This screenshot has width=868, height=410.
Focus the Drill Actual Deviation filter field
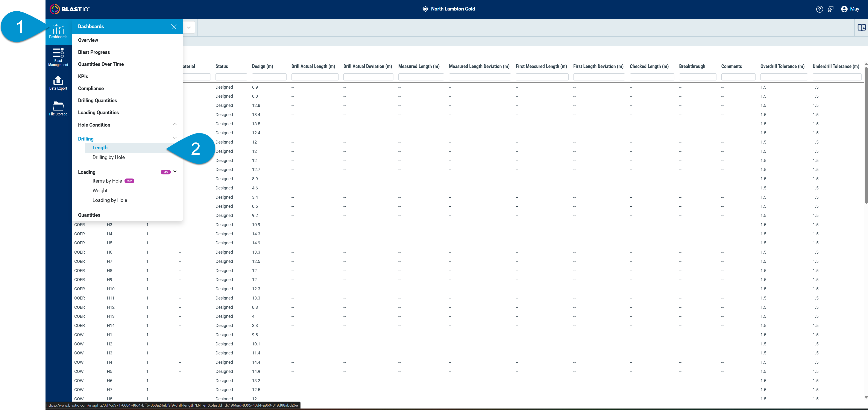point(368,77)
